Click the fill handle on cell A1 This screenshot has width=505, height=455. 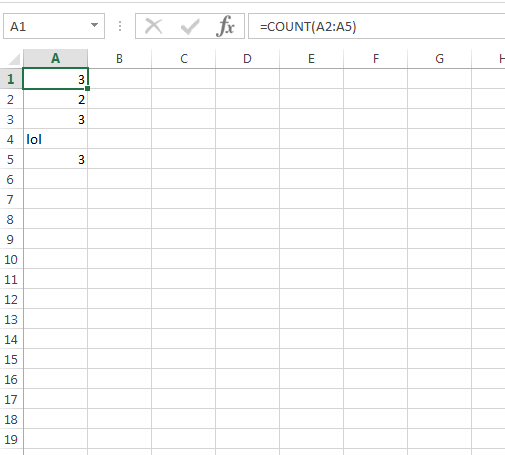(x=87, y=88)
